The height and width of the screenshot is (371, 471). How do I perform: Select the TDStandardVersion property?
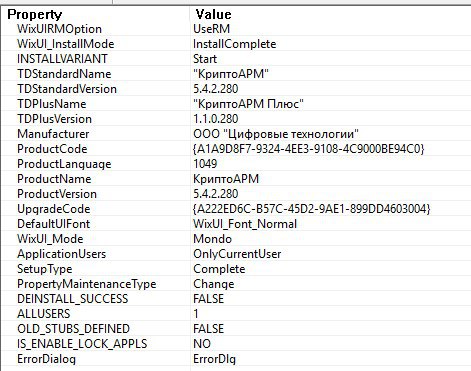67,89
